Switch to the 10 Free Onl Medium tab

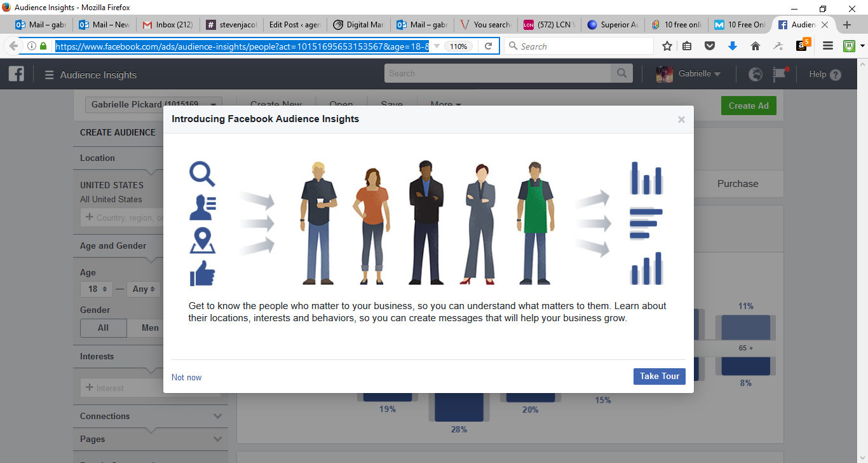pos(740,25)
